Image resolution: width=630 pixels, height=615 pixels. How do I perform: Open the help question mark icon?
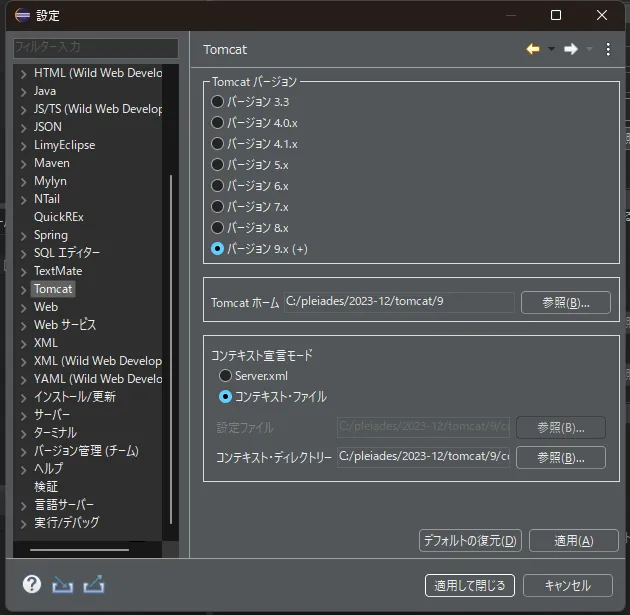coord(32,584)
